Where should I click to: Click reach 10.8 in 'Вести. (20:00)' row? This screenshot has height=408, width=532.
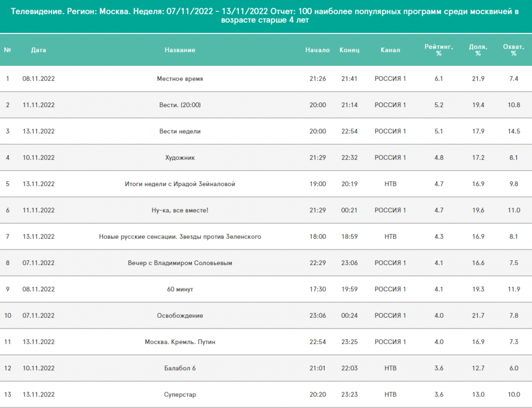[x=513, y=105]
